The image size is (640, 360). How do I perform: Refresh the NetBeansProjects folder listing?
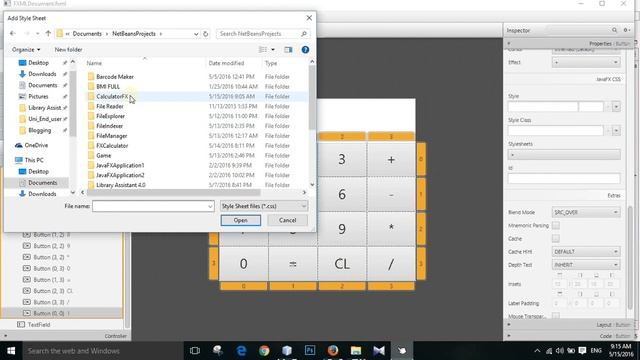206,34
